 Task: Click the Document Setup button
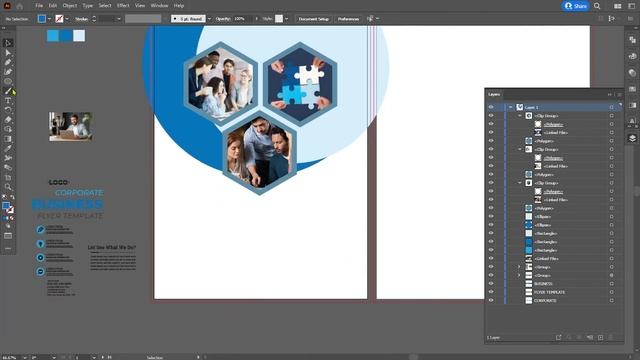pyautogui.click(x=313, y=19)
